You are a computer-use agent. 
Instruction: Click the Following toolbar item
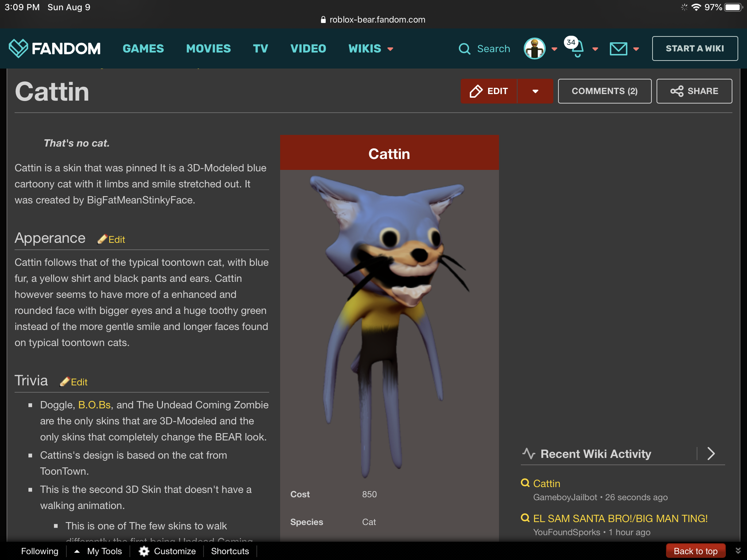40,551
